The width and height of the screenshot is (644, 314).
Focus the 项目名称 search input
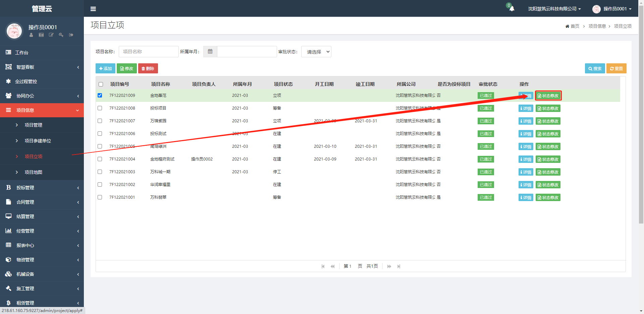149,52
